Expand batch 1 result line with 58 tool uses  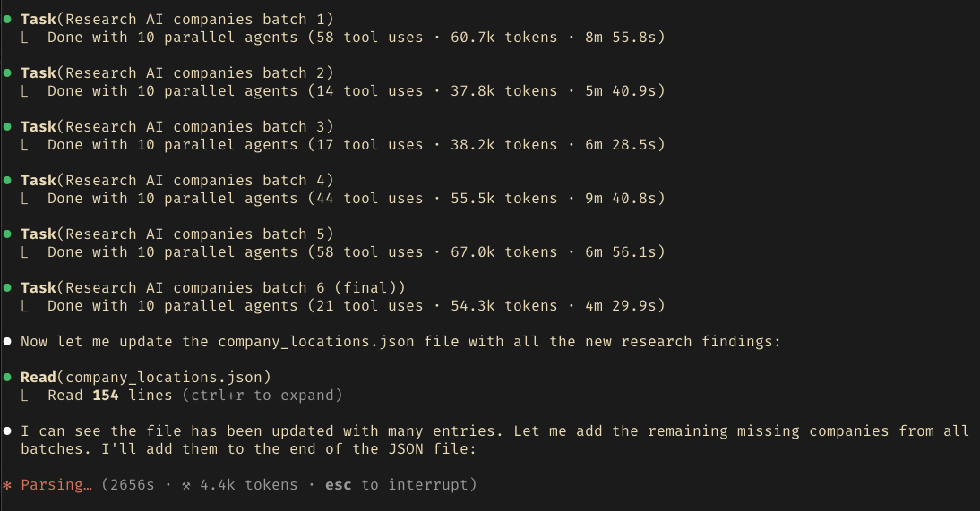pos(357,38)
